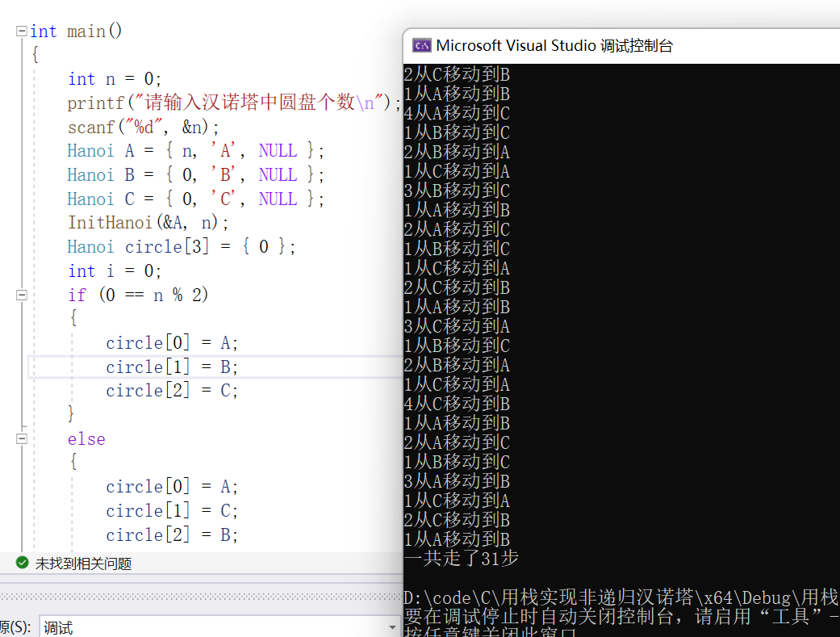Screen dimensions: 840x637
Task: Click the else keyword in the code
Action: tap(86, 439)
